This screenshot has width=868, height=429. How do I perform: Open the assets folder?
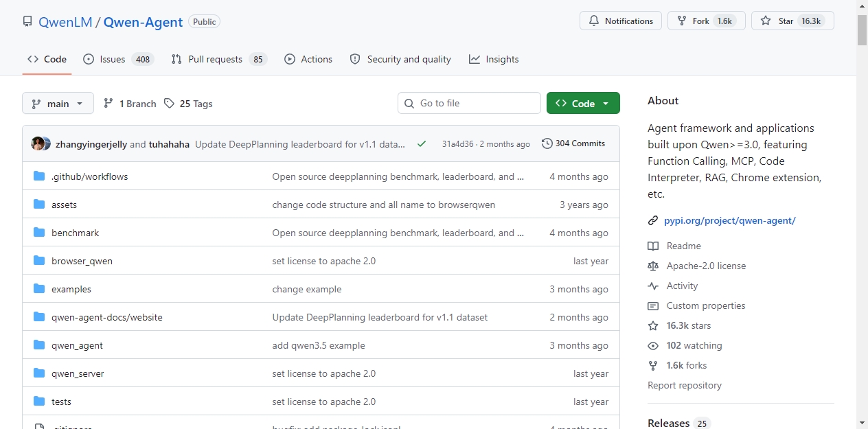point(64,205)
